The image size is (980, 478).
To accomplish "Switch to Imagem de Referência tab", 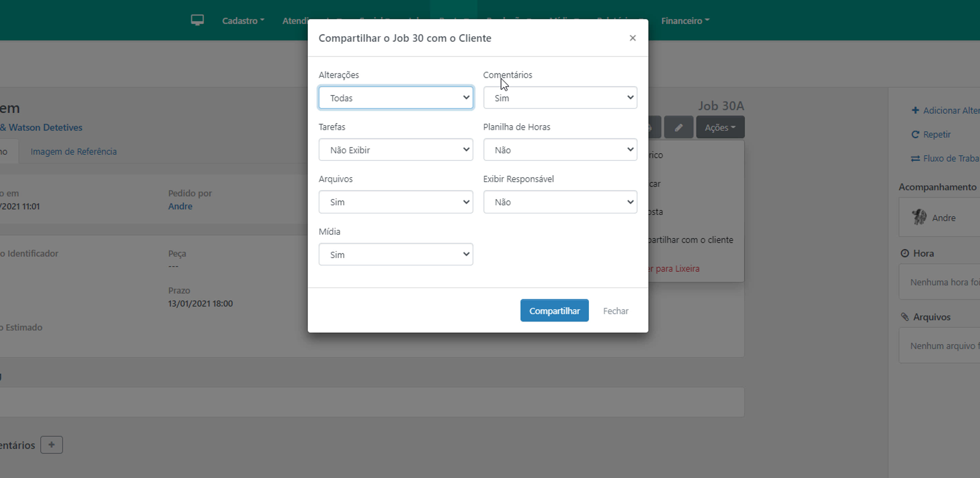I will coord(73,152).
